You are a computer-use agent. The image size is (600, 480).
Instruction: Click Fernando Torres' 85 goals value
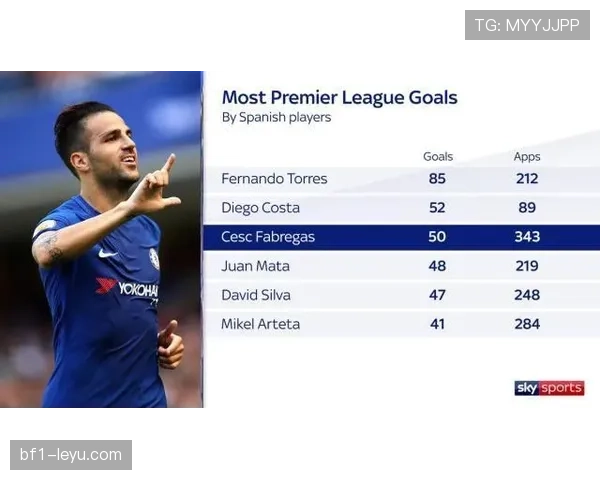click(437, 179)
